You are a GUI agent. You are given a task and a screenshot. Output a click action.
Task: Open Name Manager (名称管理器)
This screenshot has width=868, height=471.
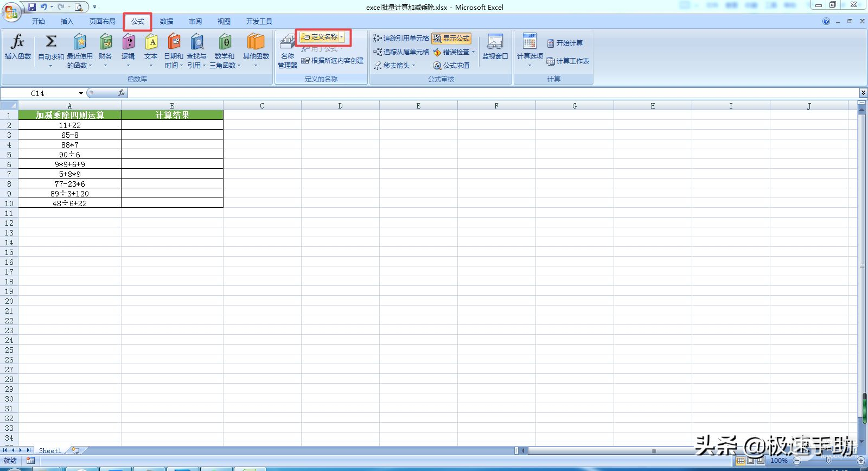(x=288, y=50)
